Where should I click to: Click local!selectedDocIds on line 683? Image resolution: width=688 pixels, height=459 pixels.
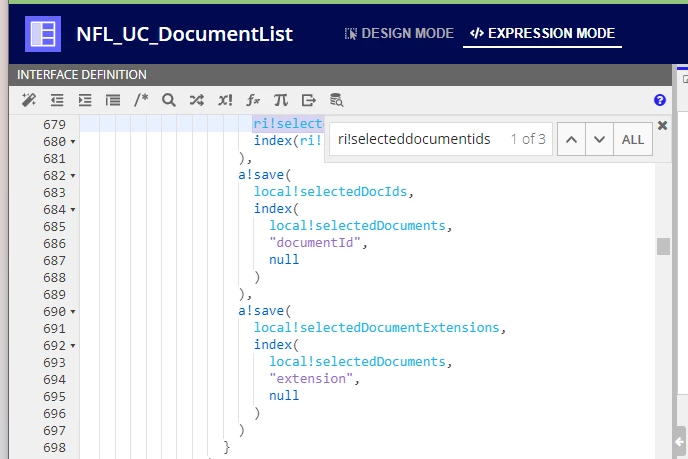click(x=330, y=191)
